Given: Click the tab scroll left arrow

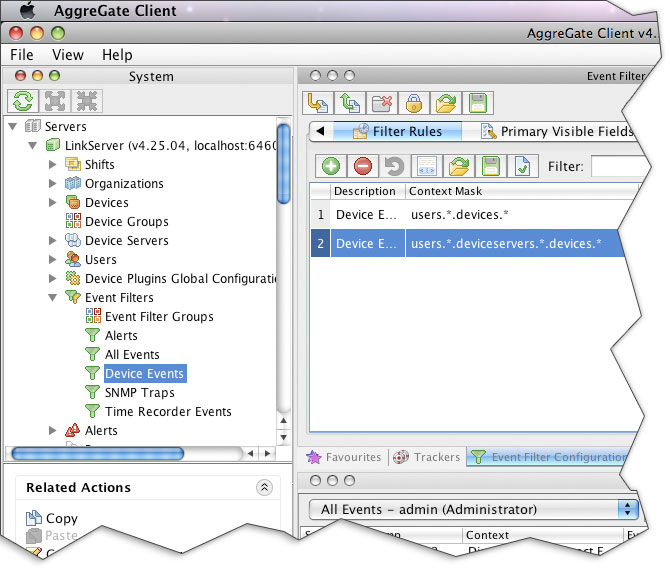Looking at the screenshot, I should point(321,131).
